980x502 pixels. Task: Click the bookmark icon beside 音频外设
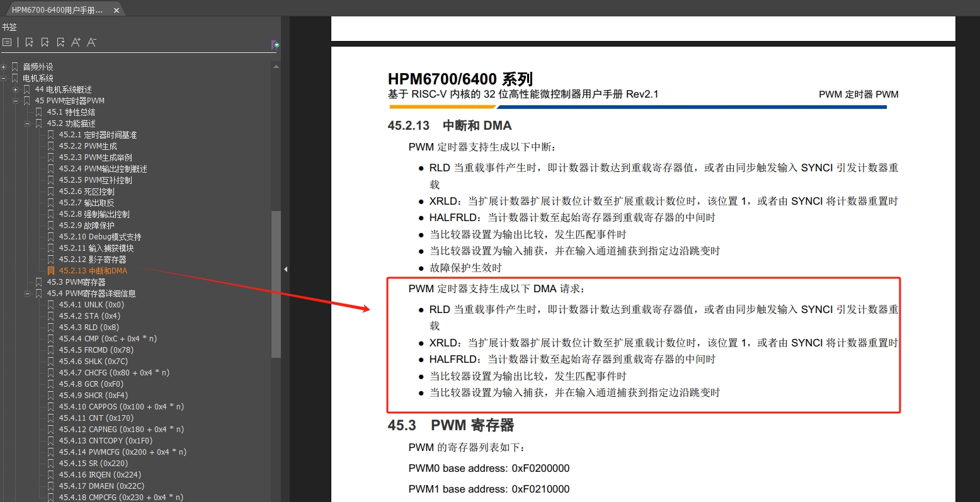pyautogui.click(x=15, y=66)
